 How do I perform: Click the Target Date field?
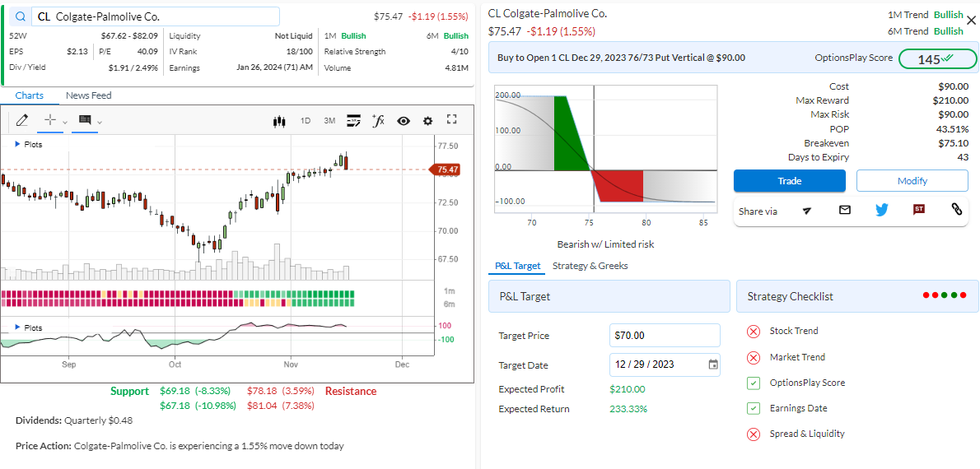coord(665,364)
